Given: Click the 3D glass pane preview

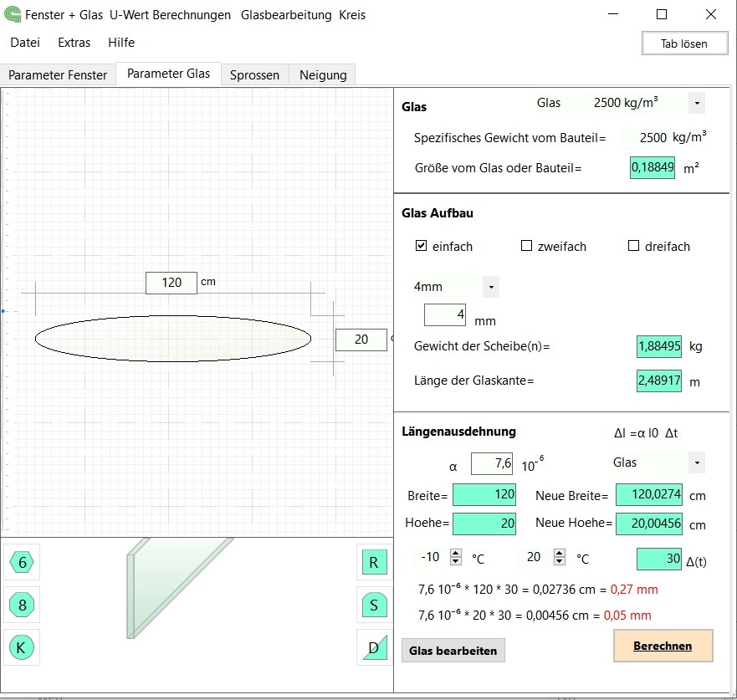Looking at the screenshot, I should [x=179, y=588].
